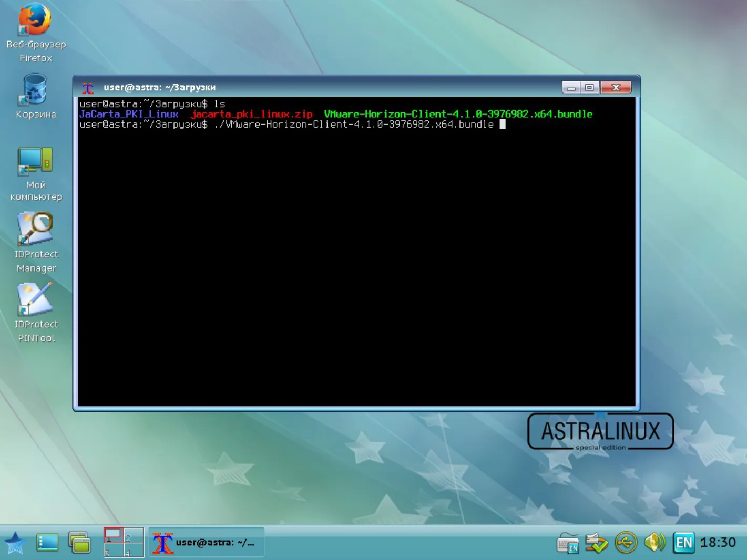Open the Firefox web browser desktop icon

[35, 33]
